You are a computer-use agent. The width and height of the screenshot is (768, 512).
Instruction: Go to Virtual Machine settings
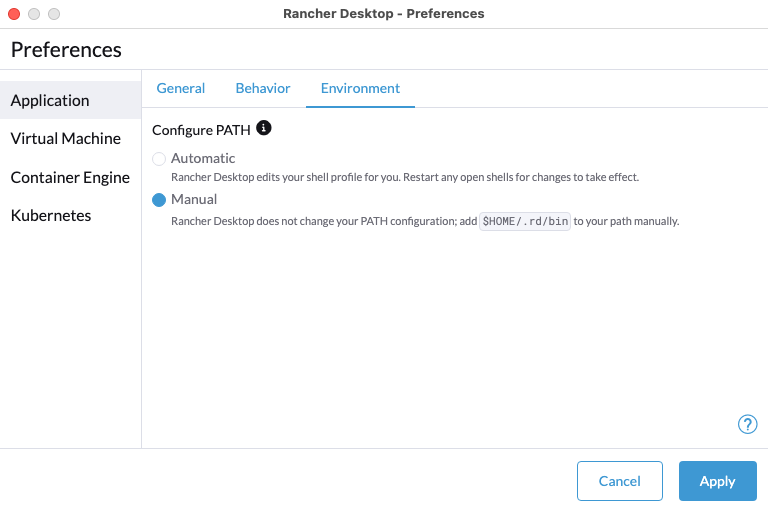coord(66,139)
